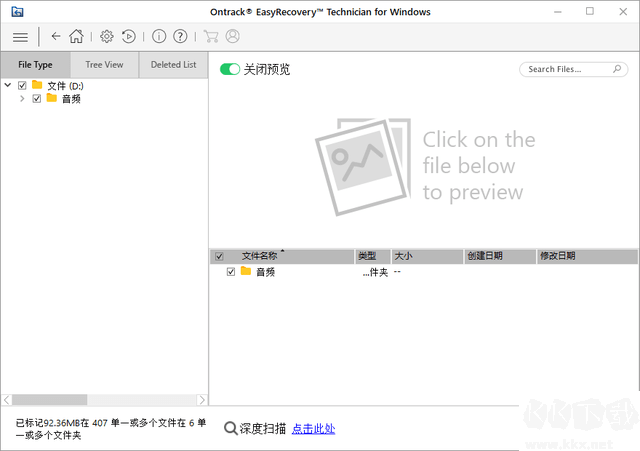
Task: Select the 文件 (D:) label in the tree
Action: [66, 86]
